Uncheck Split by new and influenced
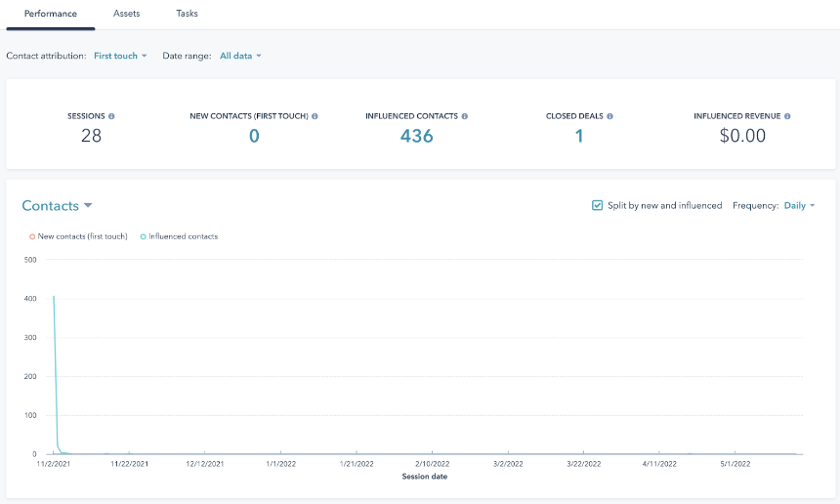Viewport: 840px width, 504px height. tap(597, 206)
